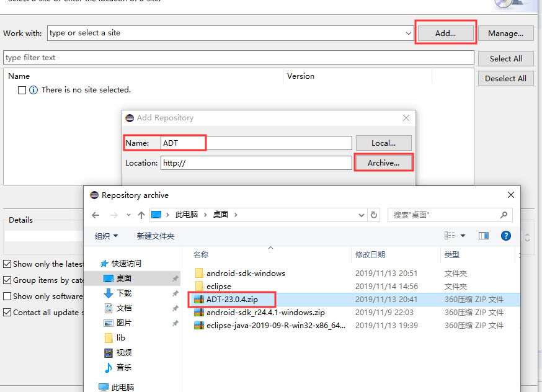
Task: Toggle Show only software checkbox
Action: pos(7,296)
